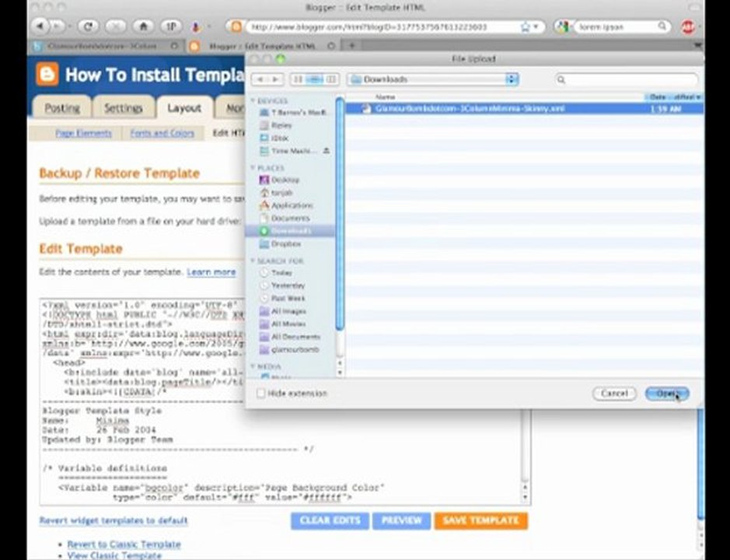Click the SAVE TEMPLATE button
The image size is (730, 560).
[481, 520]
